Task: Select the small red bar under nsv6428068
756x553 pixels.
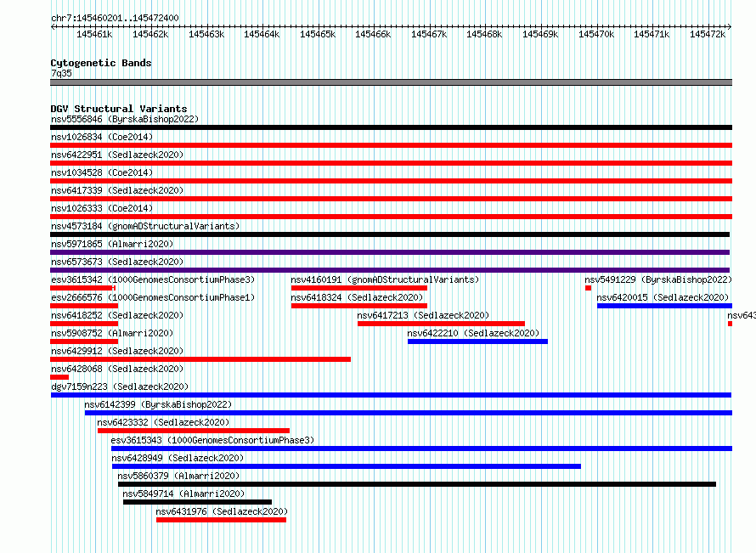Action: [59, 377]
